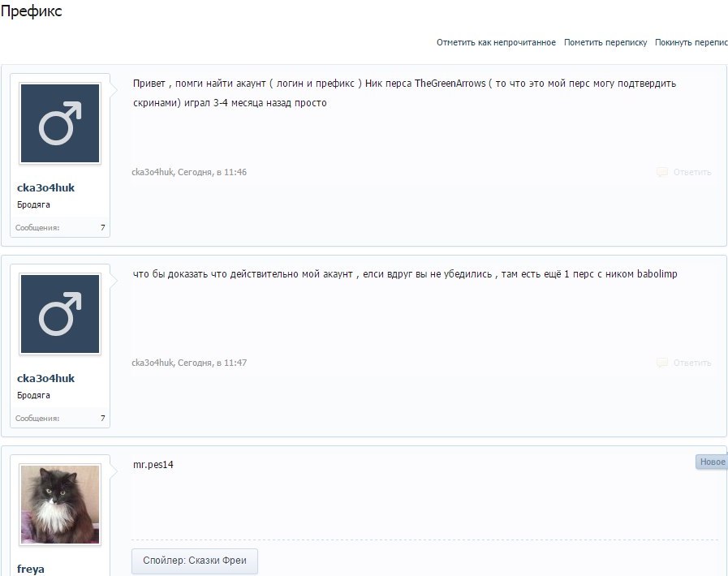Viewport: 728px width, 576px height.
Task: Open freya's cat avatar photo
Action: point(60,504)
